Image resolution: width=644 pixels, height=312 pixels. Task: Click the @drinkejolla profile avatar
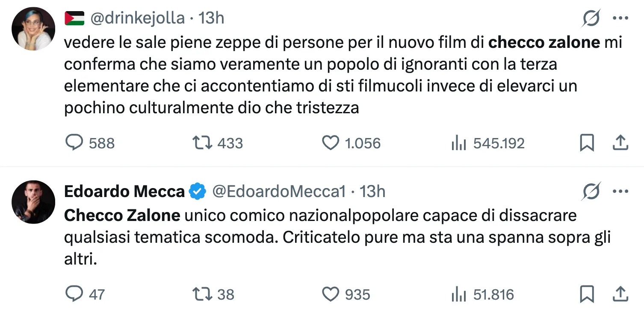coord(33,28)
